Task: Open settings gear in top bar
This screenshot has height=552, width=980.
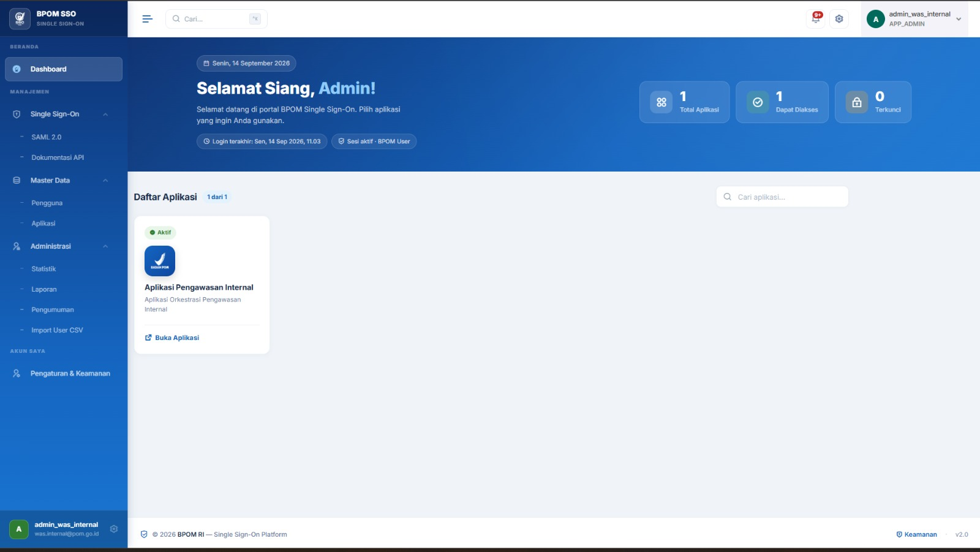Action: 839,19
